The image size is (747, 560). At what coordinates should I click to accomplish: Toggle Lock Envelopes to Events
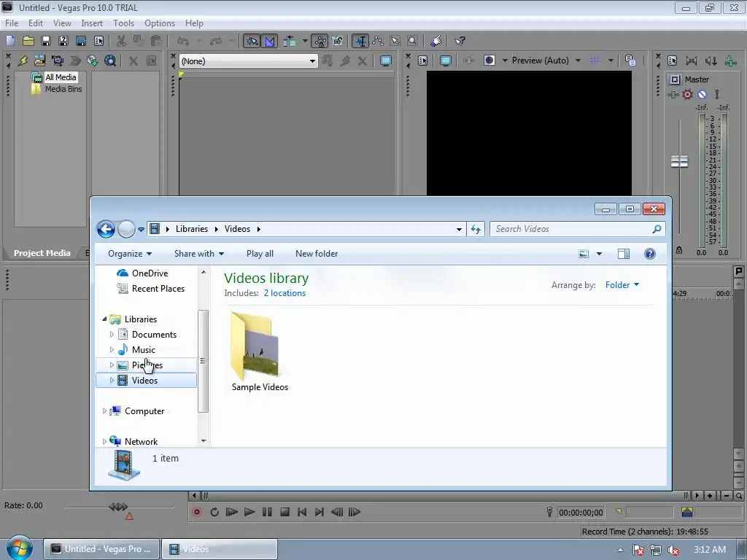coord(320,41)
